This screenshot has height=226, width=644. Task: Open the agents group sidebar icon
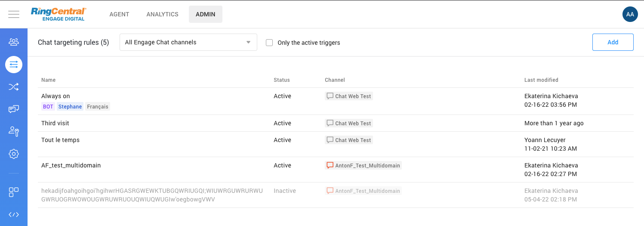(14, 42)
